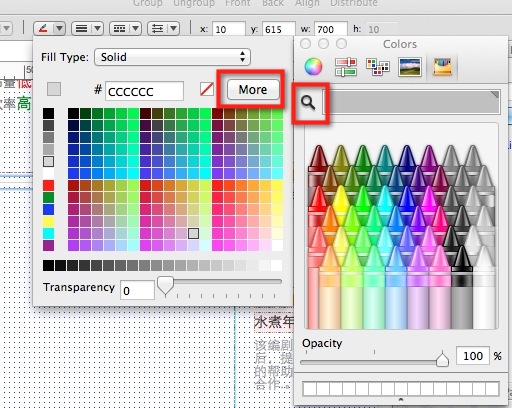The image size is (512, 408).
Task: Click the Group toolbar item
Action: (148, 3)
